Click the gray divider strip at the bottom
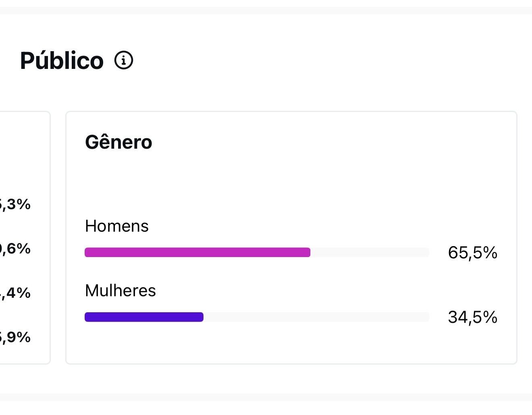This screenshot has height=415, width=532. [266, 397]
